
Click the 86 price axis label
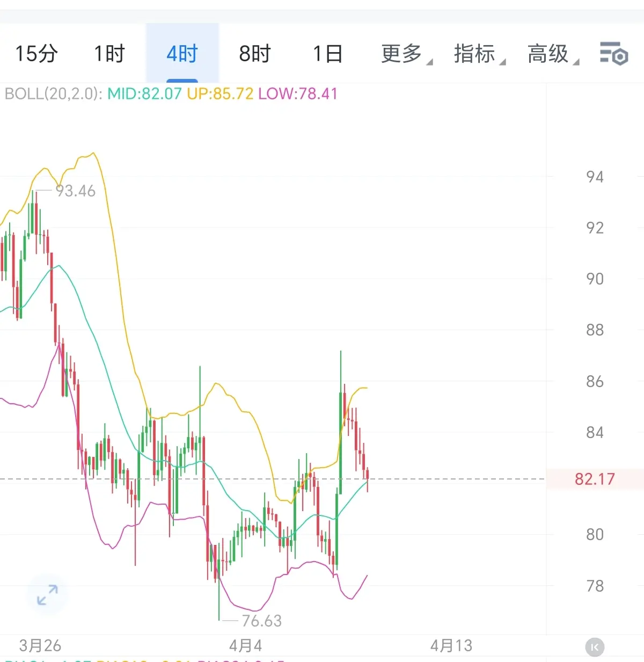click(595, 381)
